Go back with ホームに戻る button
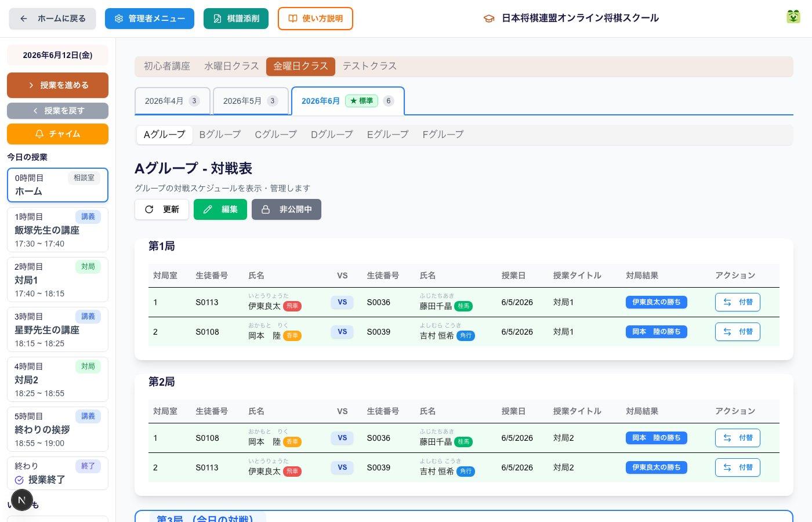 (52, 19)
